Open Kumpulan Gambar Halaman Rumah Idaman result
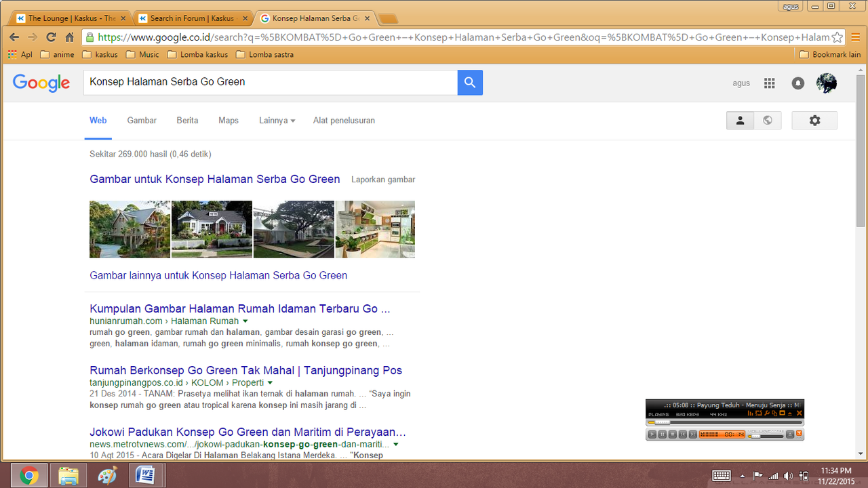The image size is (868, 488). tap(240, 309)
